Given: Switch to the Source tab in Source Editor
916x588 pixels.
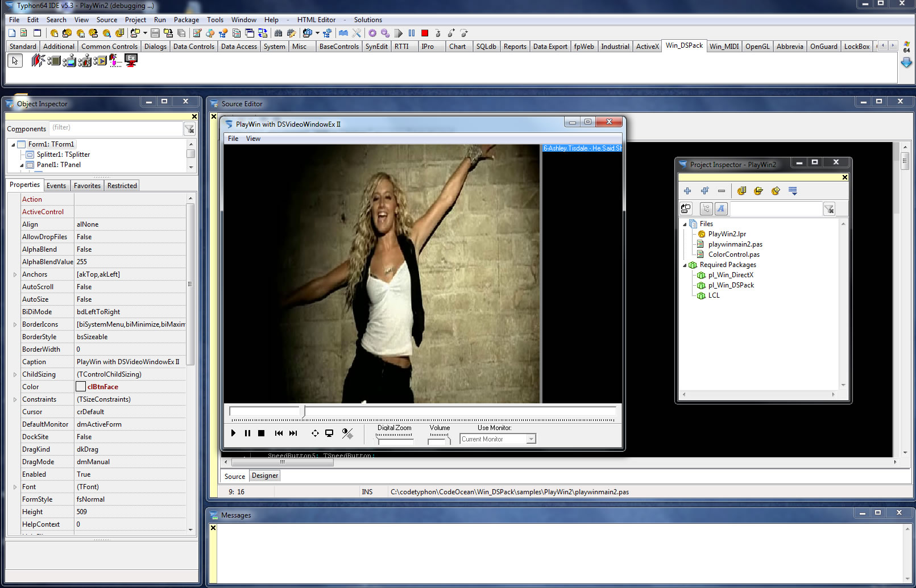Looking at the screenshot, I should point(234,476).
